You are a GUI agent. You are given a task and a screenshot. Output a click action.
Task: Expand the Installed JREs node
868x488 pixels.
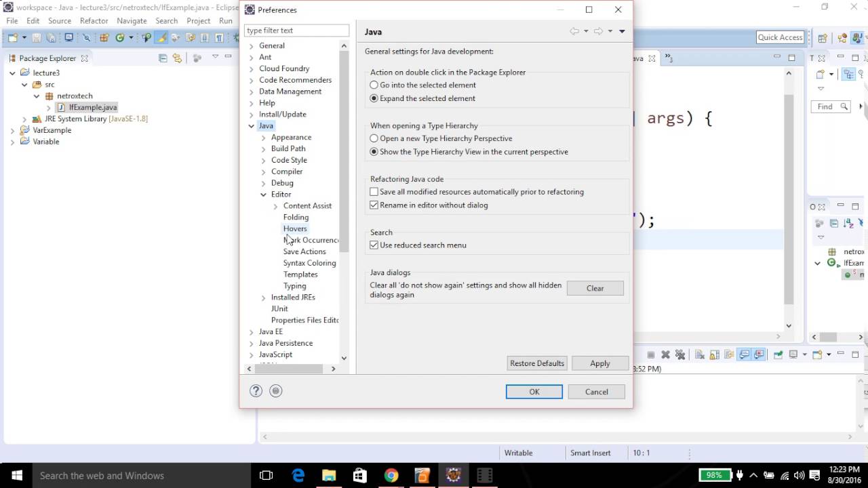264,298
